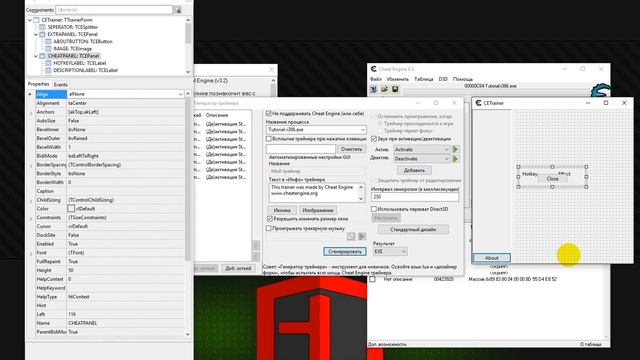Click the Иконка button

pos(282,210)
